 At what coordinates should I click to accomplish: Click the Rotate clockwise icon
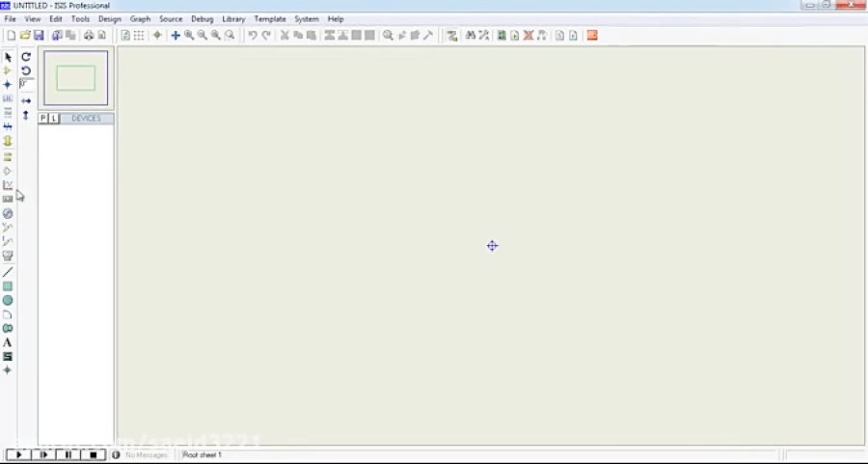tap(26, 57)
